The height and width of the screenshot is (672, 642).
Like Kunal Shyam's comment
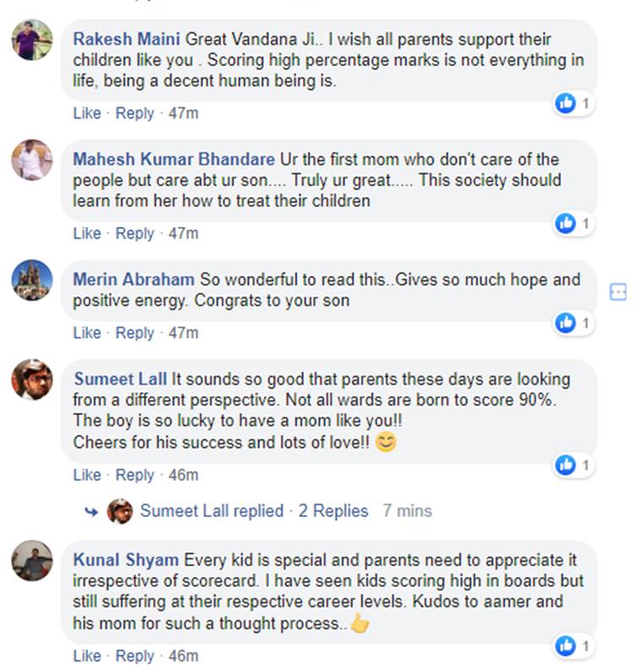coord(86,656)
